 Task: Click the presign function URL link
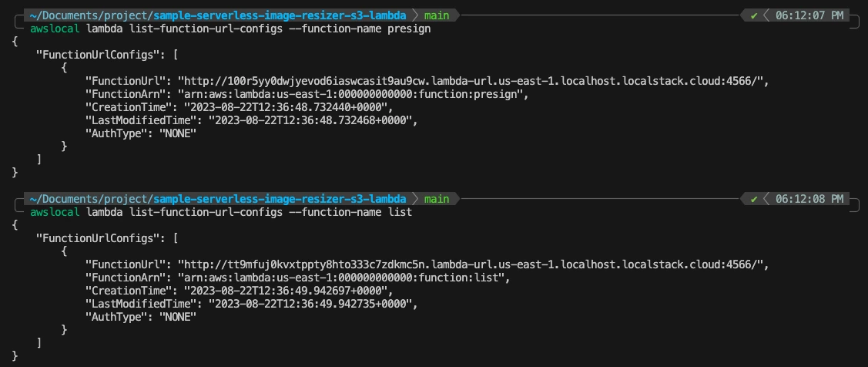tap(473, 81)
